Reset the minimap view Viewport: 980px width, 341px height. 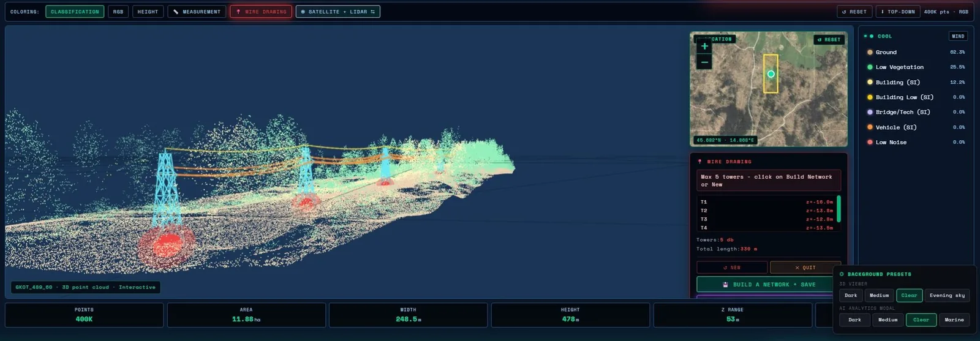(829, 40)
